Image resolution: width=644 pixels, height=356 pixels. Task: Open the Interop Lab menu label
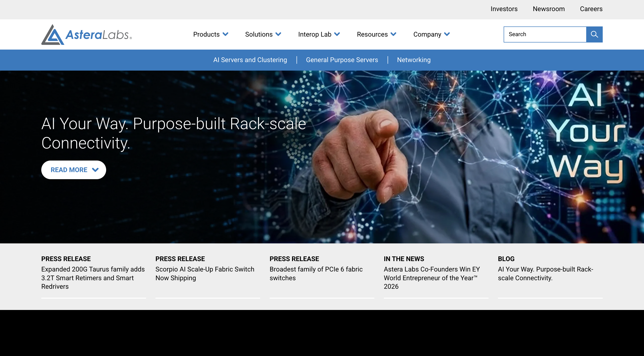click(x=315, y=34)
